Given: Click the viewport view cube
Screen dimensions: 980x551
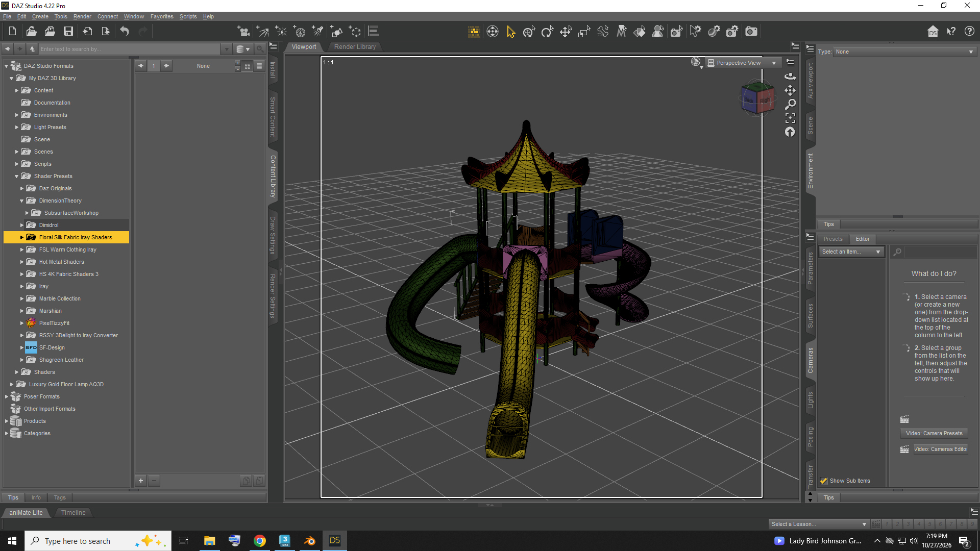Looking at the screenshot, I should coord(758,98).
